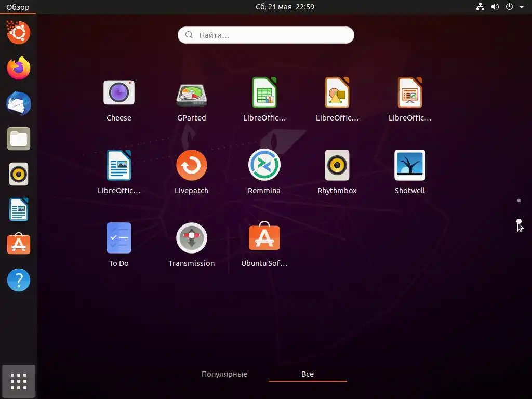Open LibreOffice Calc spreadsheet icon

264,92
